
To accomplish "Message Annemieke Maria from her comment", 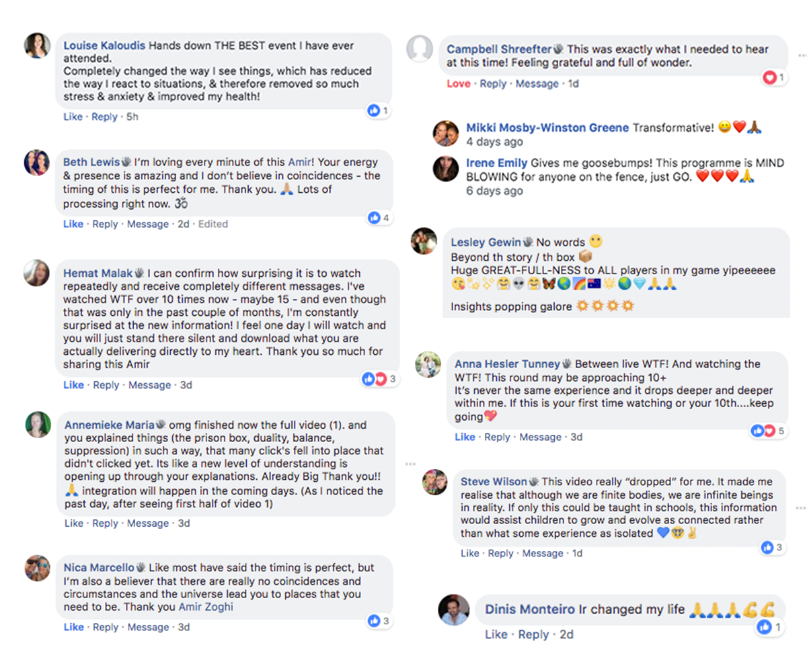I will coord(149,523).
